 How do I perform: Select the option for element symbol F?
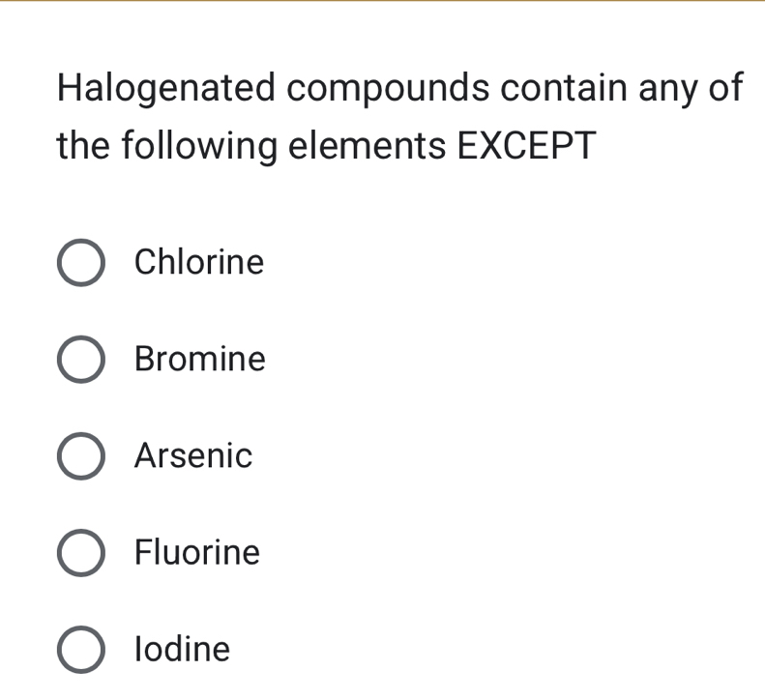pos(81,554)
